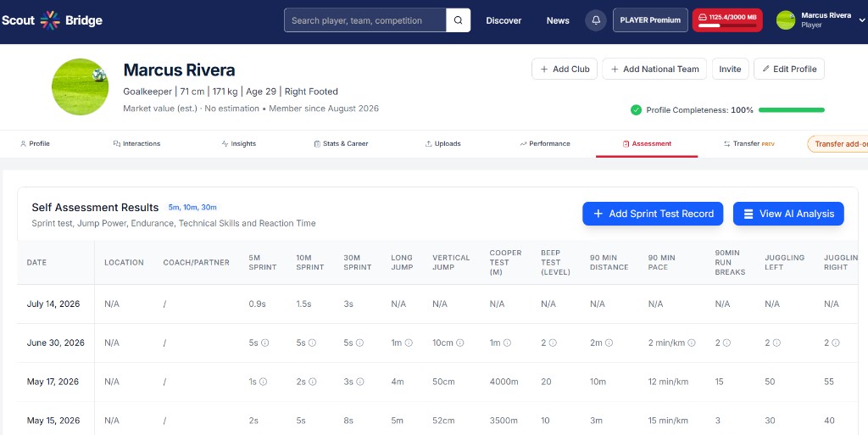
Task: Click the 12 min/km pace value
Action: tap(668, 382)
